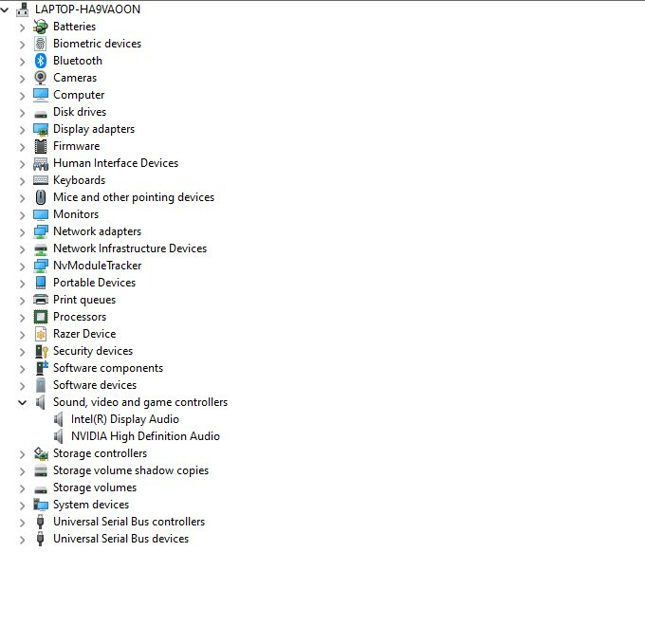Select the Security devices label
Viewport: 645px width, 644px height.
tap(93, 351)
